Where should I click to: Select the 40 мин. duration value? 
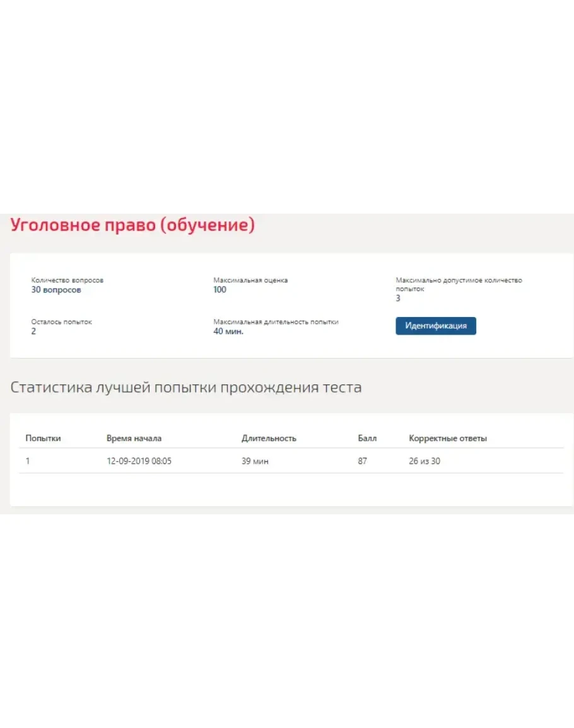tap(228, 332)
